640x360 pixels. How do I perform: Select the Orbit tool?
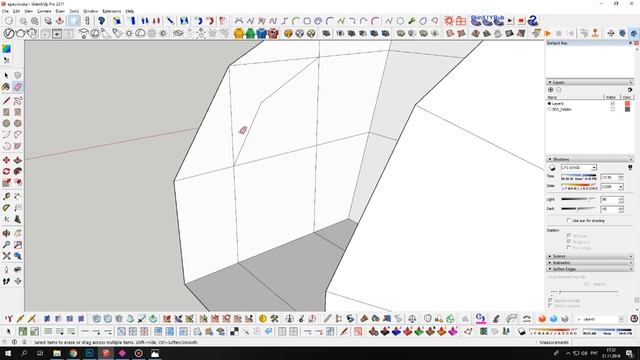click(x=6, y=233)
